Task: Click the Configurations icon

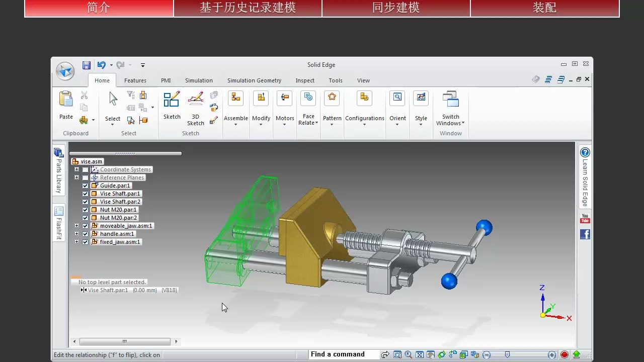Action: (x=364, y=98)
